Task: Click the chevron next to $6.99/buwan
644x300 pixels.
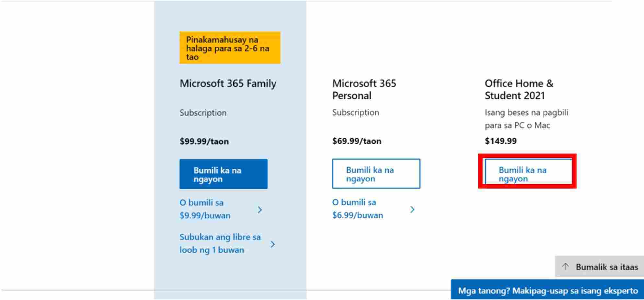Action: (412, 209)
